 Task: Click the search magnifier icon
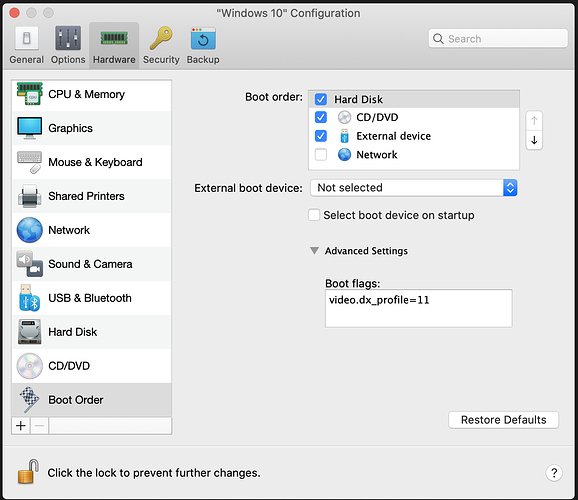(438, 38)
